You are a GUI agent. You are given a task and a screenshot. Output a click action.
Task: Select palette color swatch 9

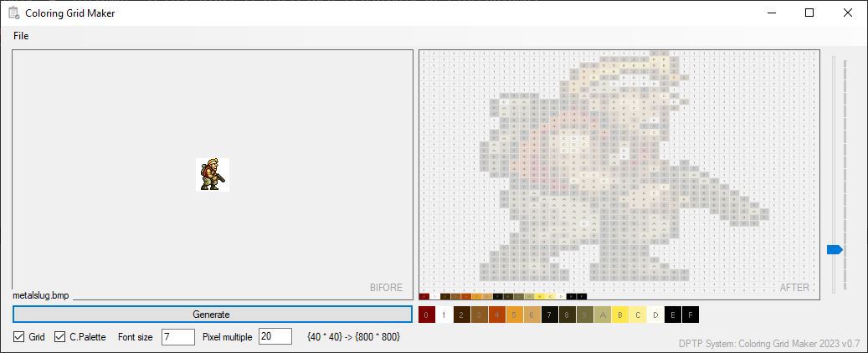(x=585, y=315)
